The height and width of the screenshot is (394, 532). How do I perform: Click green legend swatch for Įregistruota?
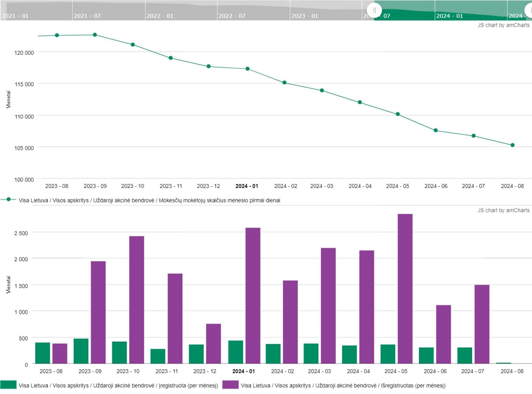click(x=9, y=385)
